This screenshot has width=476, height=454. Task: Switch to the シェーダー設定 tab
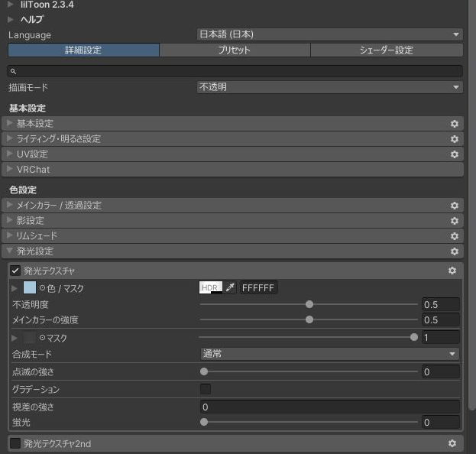[x=387, y=50]
